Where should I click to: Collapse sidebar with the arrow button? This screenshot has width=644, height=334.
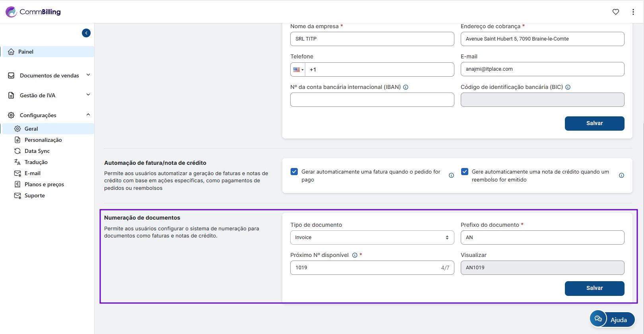click(x=86, y=33)
